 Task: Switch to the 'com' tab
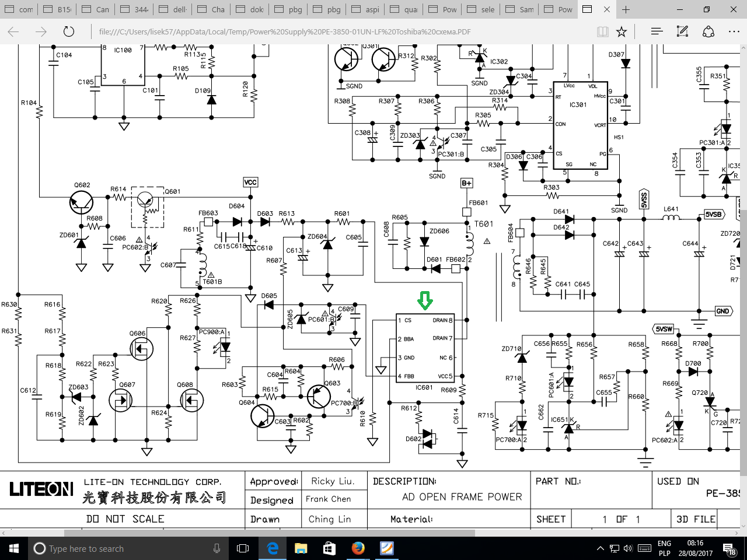(x=19, y=9)
